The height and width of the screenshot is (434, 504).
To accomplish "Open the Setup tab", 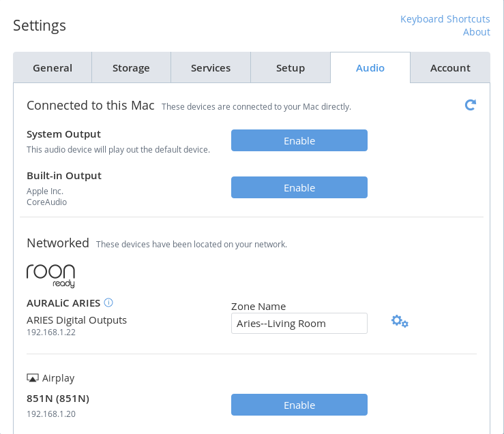I will click(291, 68).
